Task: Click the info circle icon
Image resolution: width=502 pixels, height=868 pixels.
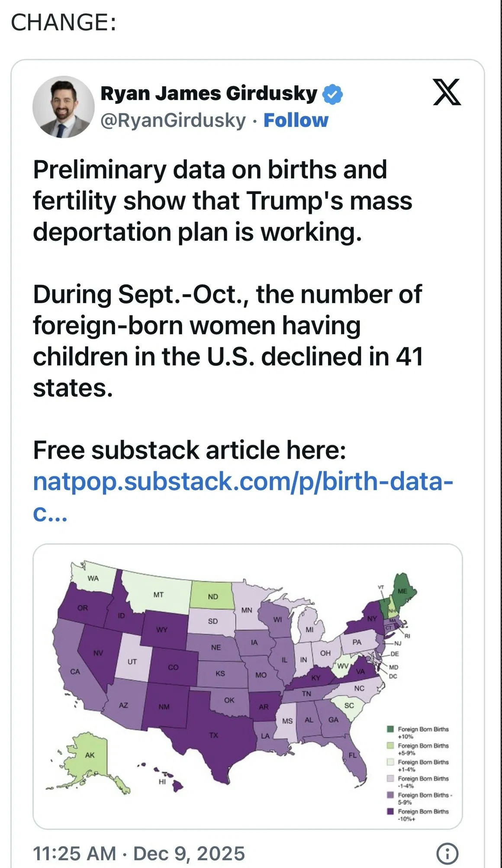Action: pyautogui.click(x=447, y=853)
